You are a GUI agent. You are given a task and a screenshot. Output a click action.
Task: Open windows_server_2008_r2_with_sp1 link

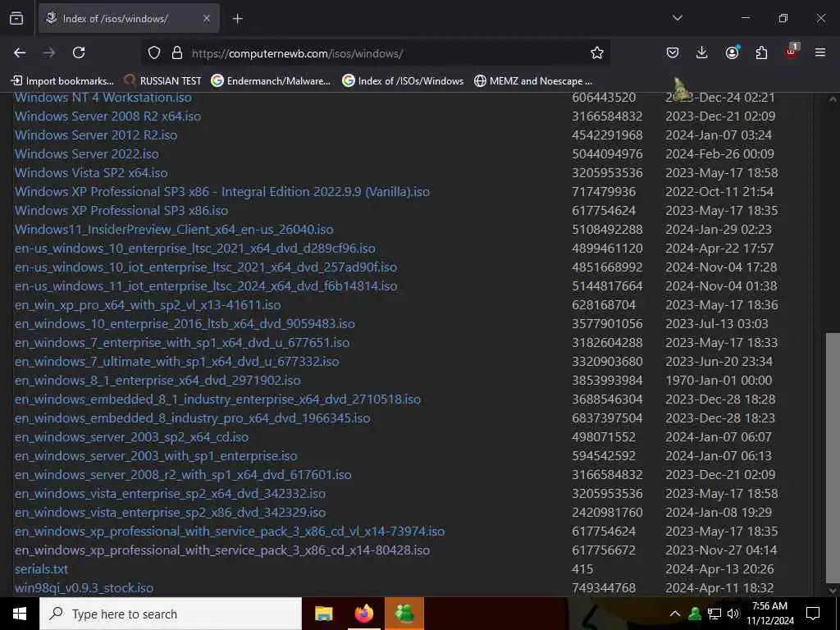tap(183, 475)
